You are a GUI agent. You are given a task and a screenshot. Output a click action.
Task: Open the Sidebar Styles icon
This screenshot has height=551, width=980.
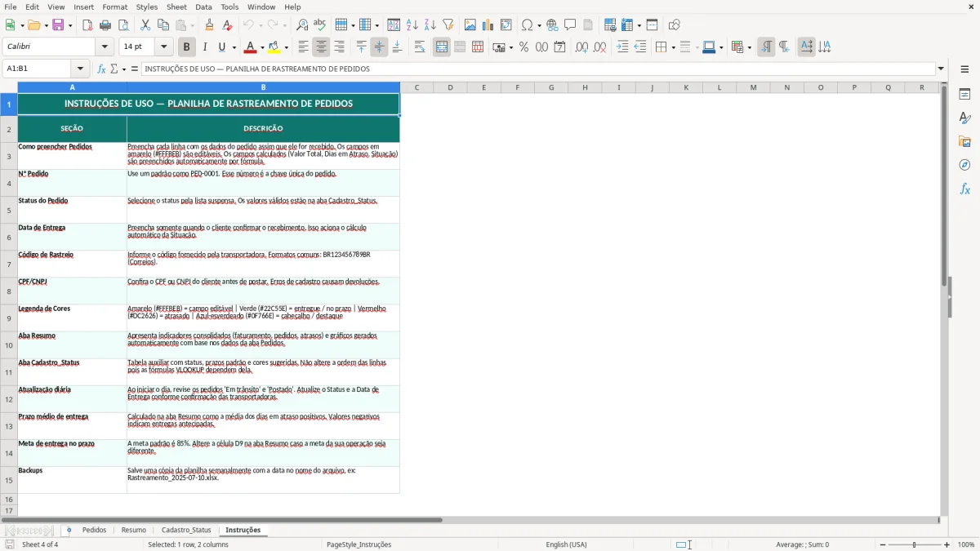[x=964, y=118]
